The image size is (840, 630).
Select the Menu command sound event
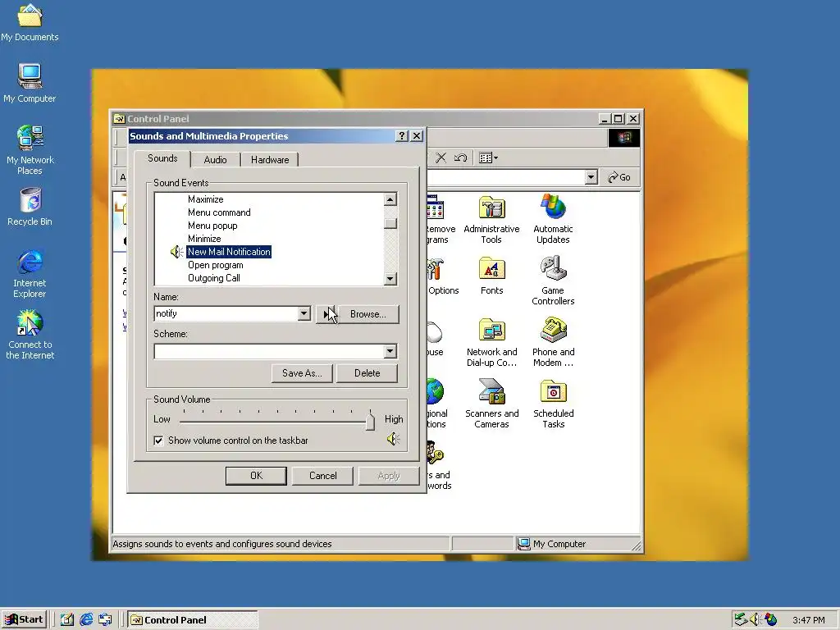[x=219, y=212]
